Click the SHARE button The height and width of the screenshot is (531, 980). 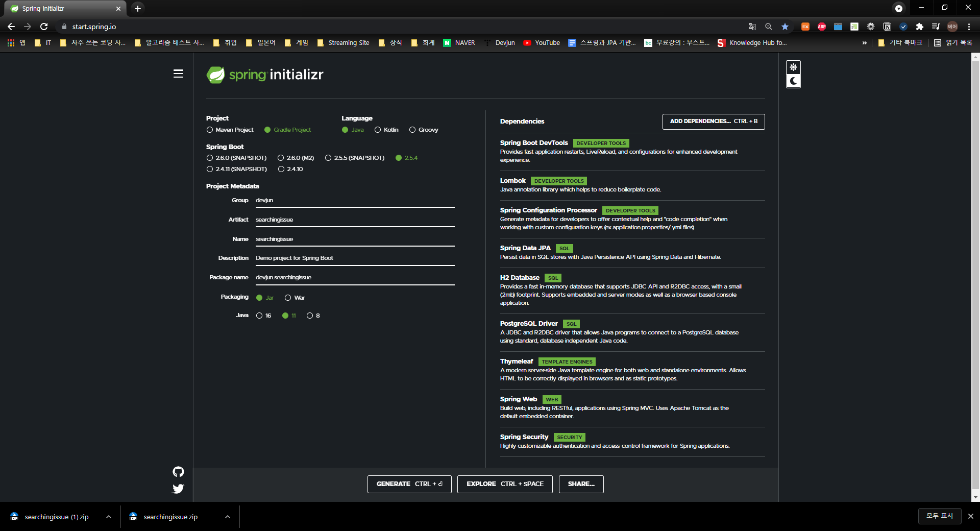coord(581,484)
